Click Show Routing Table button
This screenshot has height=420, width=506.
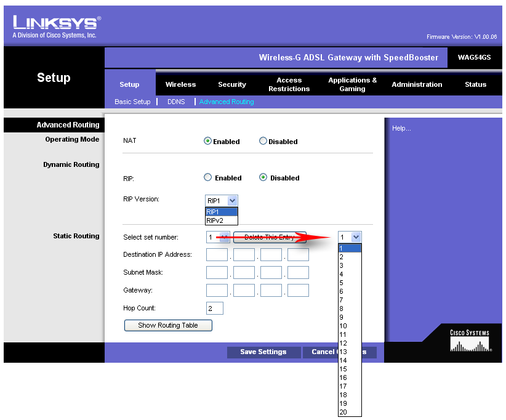168,325
